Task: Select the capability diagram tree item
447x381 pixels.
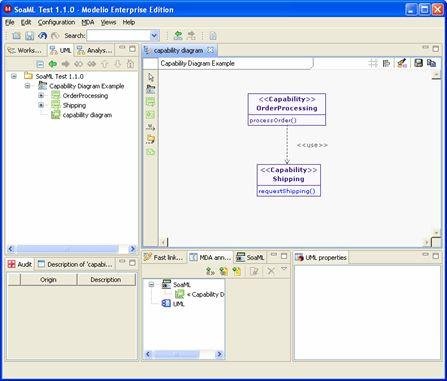Action: pyautogui.click(x=87, y=115)
